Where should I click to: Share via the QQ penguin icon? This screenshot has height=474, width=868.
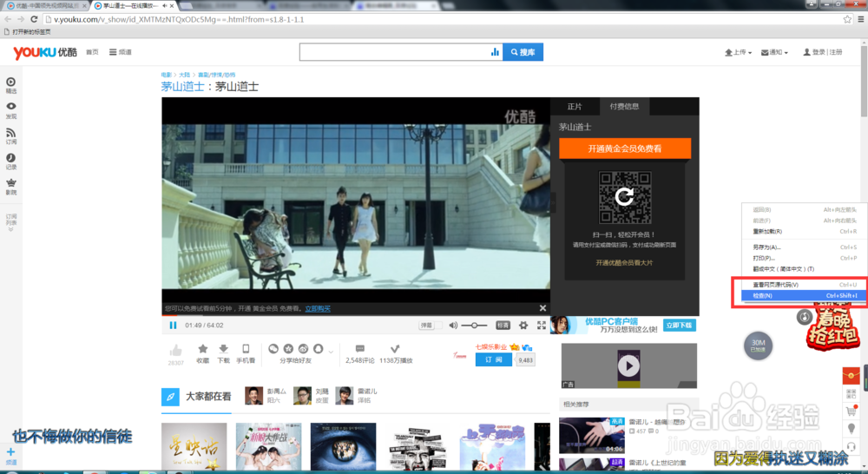click(319, 349)
